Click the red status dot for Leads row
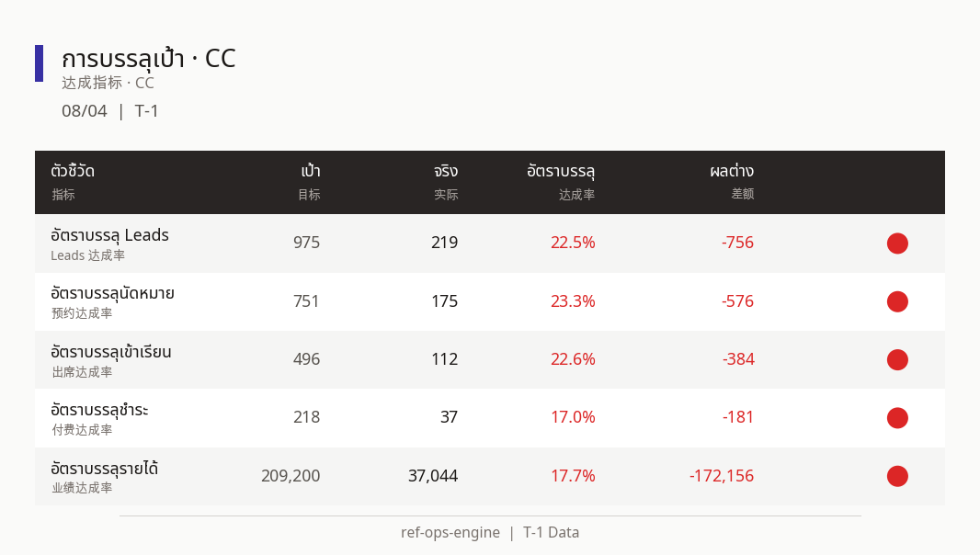The height and width of the screenshot is (555, 980). [897, 244]
